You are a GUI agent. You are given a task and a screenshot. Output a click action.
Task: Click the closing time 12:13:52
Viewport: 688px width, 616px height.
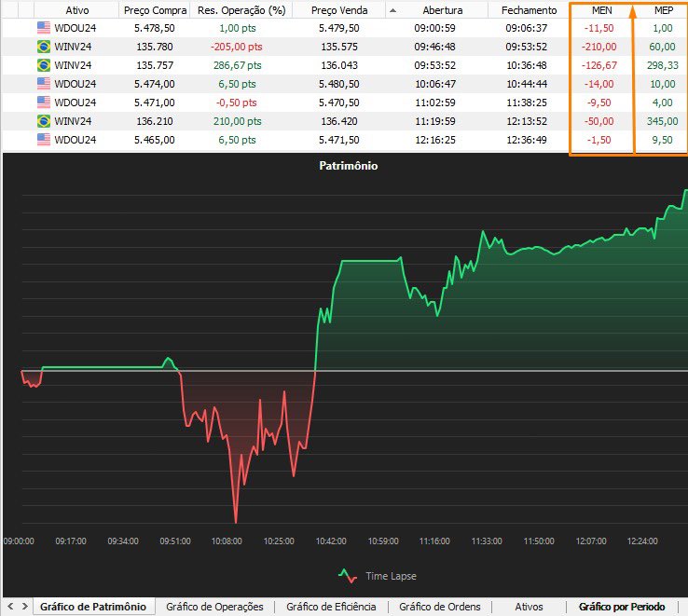tap(527, 121)
